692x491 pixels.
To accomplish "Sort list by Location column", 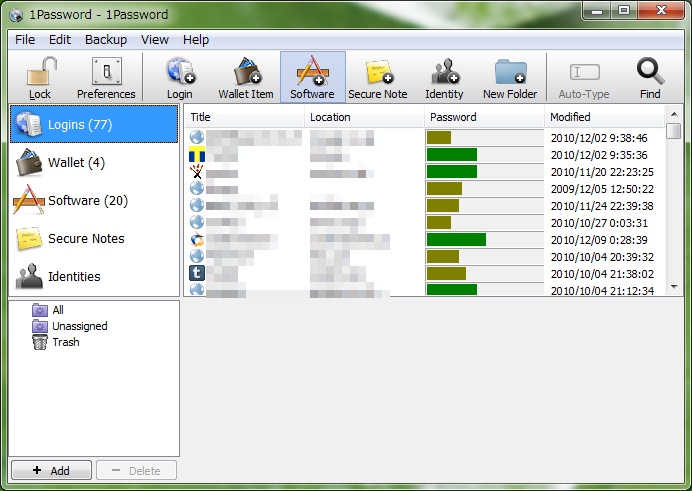I will point(364,117).
